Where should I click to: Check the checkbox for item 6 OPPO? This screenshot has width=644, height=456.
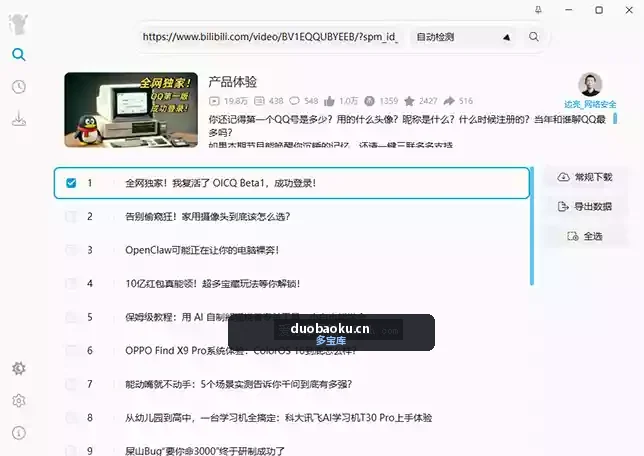[71, 350]
